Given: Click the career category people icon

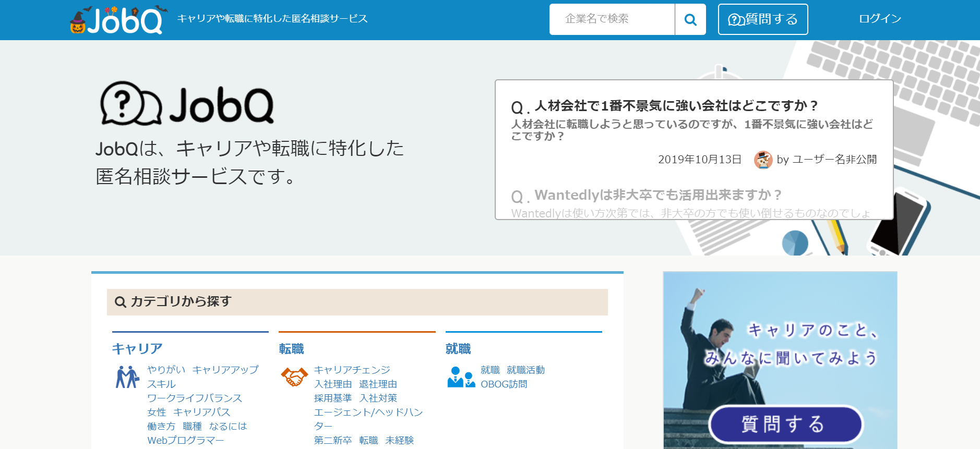Looking at the screenshot, I should (127, 377).
